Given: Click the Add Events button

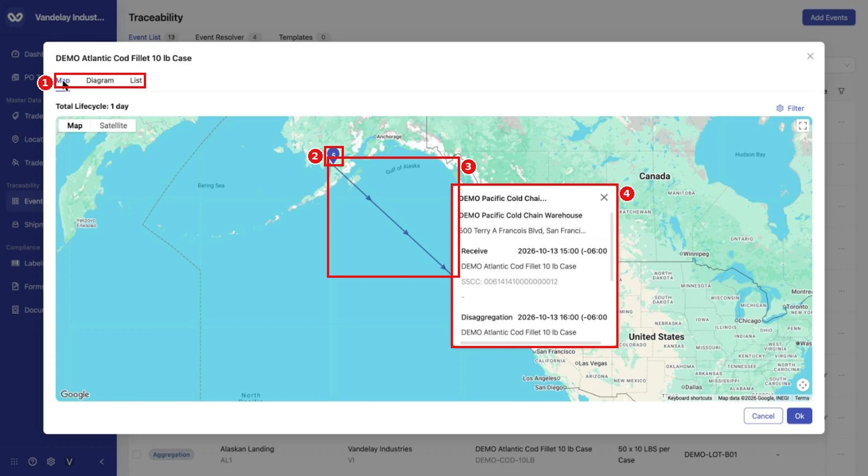Looking at the screenshot, I should (829, 18).
